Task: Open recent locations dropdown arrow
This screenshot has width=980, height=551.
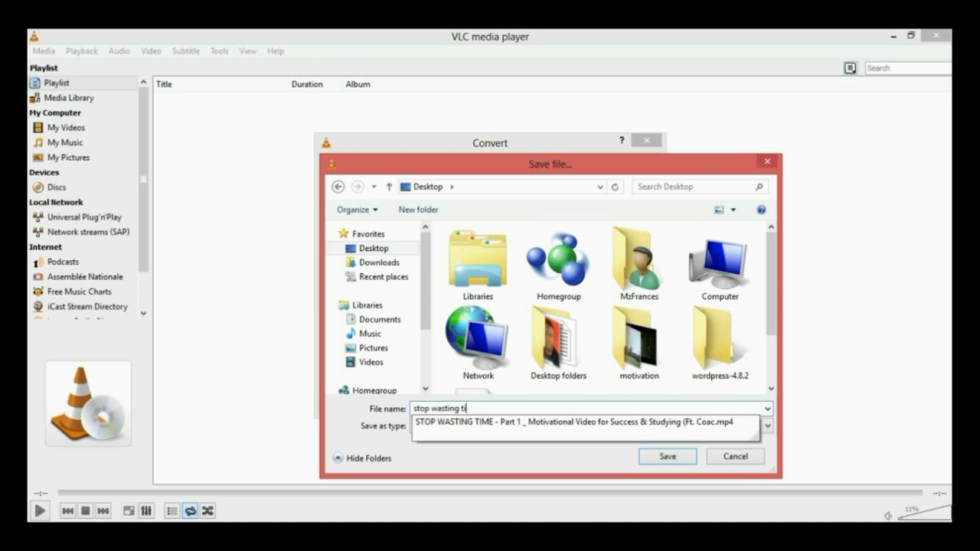Action: tap(374, 187)
